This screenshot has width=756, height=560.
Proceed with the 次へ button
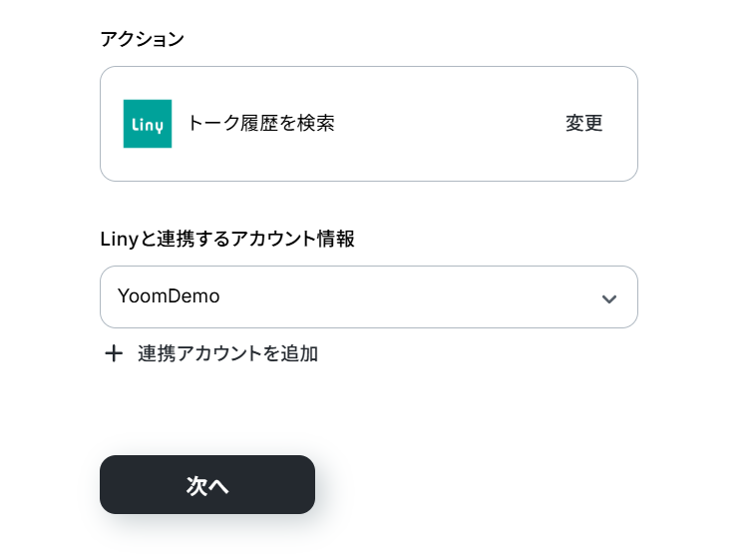pos(207,485)
